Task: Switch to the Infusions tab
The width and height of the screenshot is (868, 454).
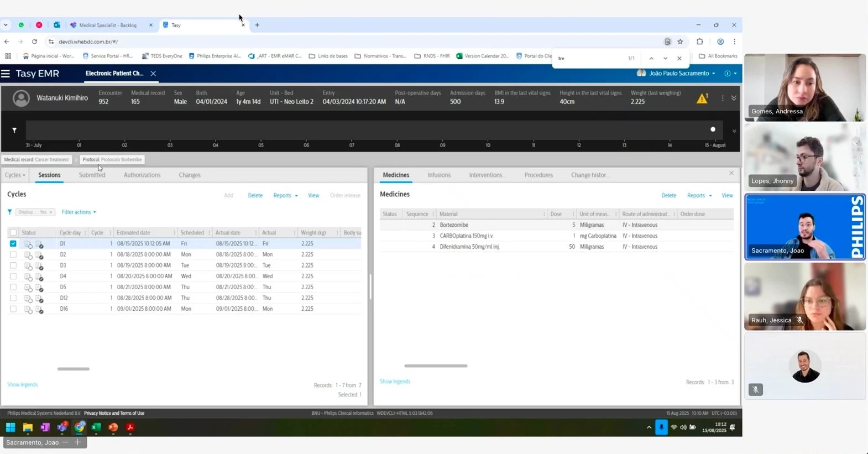Action: (x=439, y=175)
